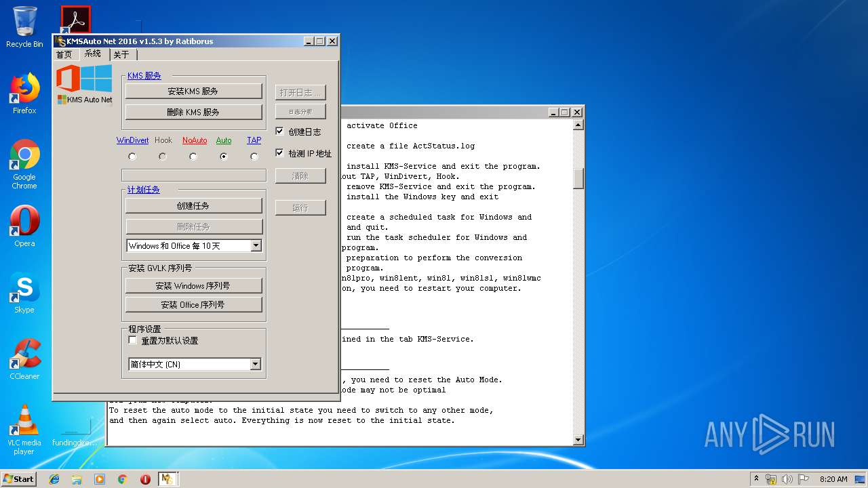
Task: Click 安装KMS 服务 button
Action: pos(194,91)
